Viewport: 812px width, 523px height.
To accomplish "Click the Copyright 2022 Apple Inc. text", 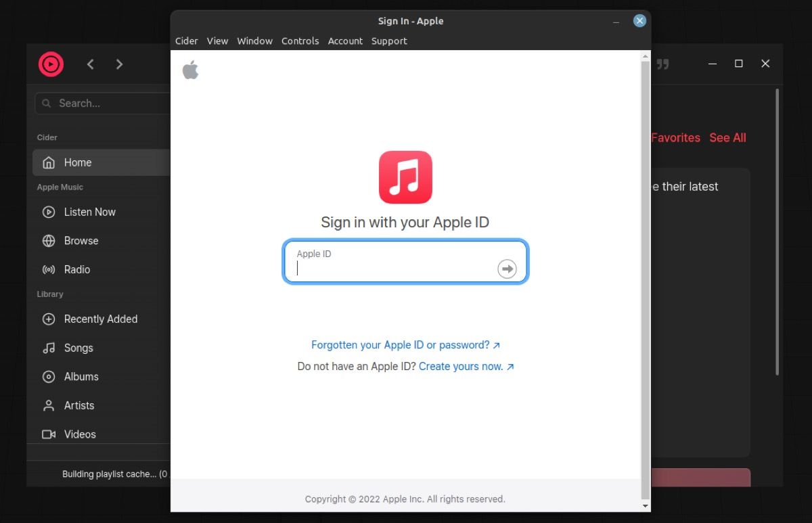I will tap(405, 499).
